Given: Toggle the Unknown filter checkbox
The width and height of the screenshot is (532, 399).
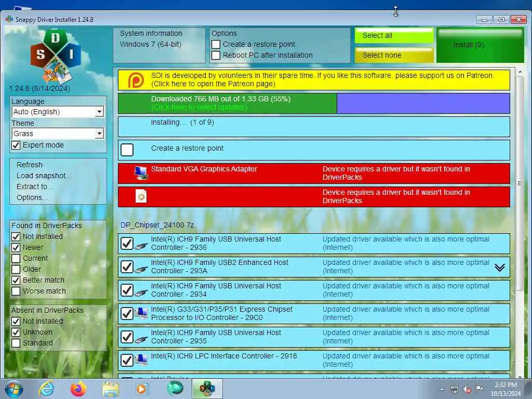Looking at the screenshot, I should click(16, 332).
